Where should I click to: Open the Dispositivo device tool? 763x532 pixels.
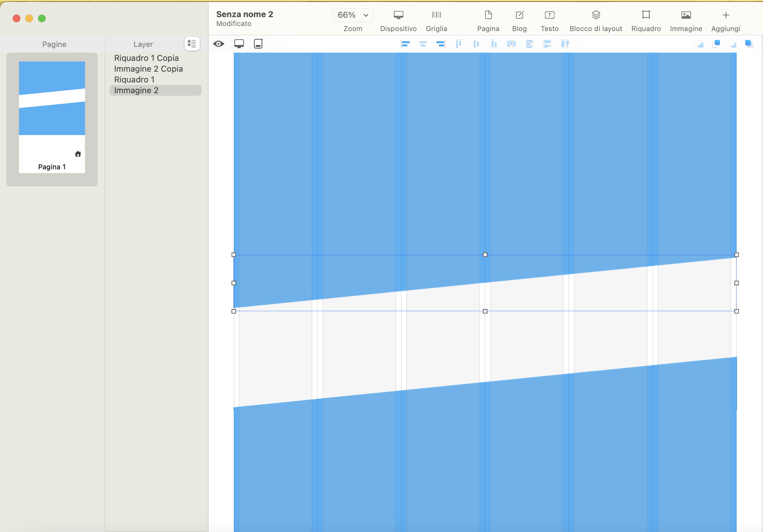coord(398,21)
